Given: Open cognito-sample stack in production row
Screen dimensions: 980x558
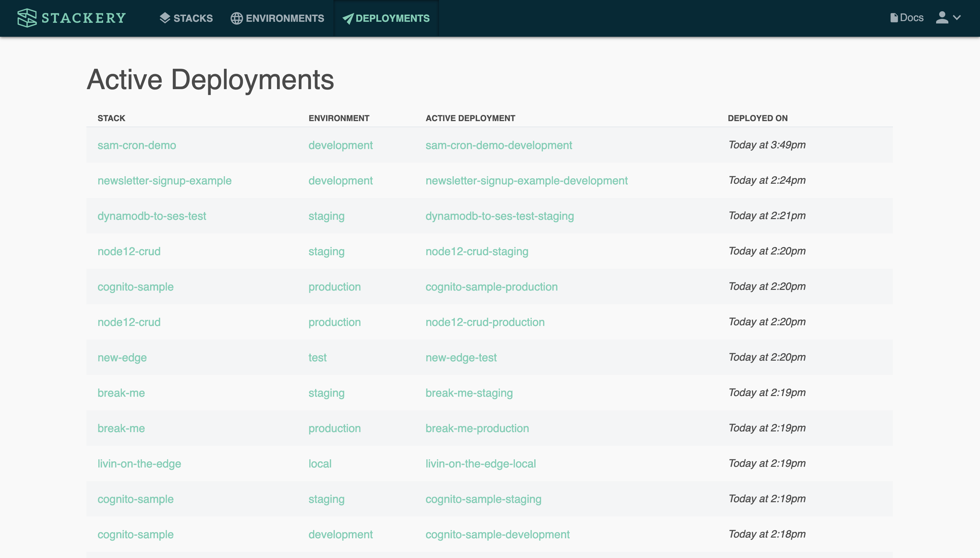Looking at the screenshot, I should 135,287.
